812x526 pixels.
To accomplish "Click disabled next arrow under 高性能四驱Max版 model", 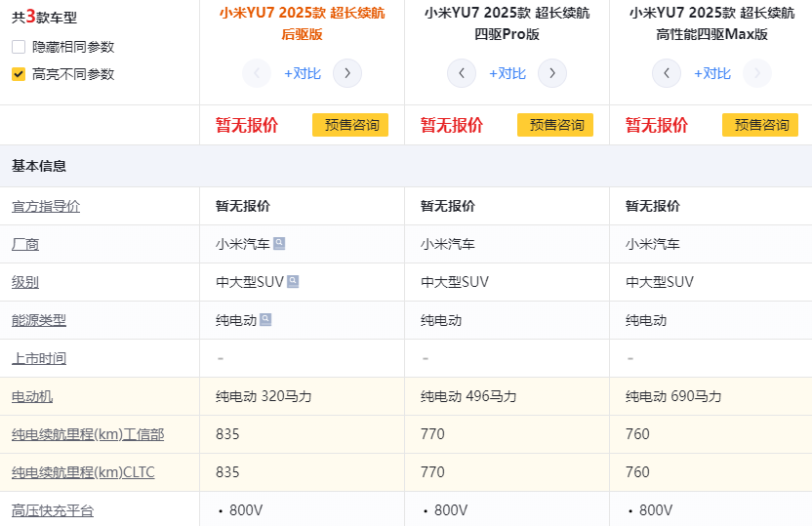I will [757, 73].
